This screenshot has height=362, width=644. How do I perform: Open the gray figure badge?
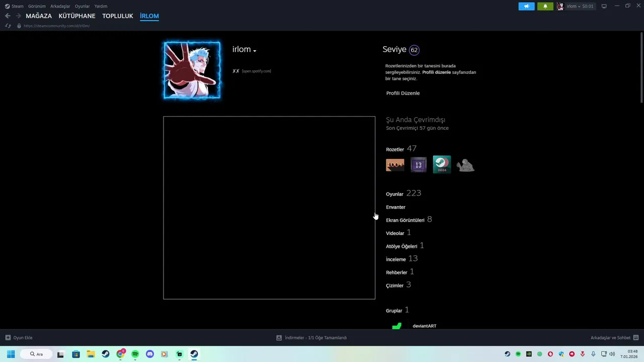click(x=465, y=165)
